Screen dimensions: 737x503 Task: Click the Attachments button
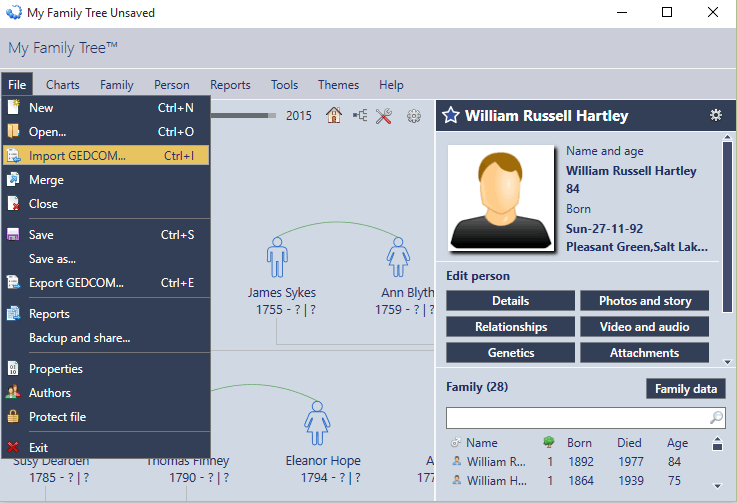(x=644, y=352)
